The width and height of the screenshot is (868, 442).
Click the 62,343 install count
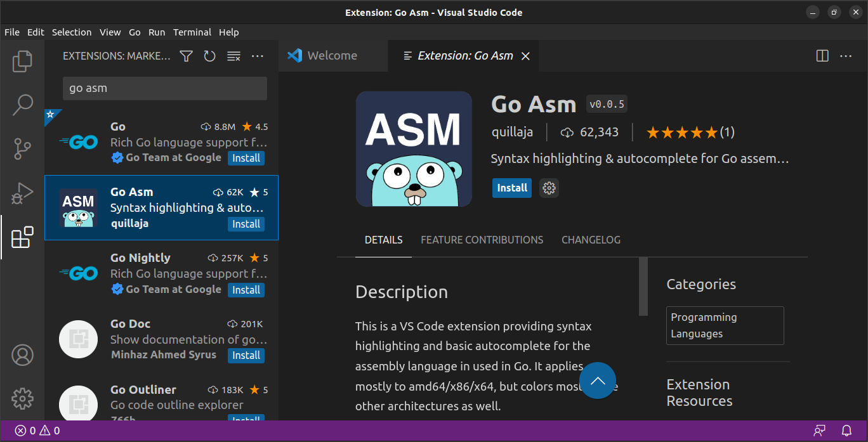tap(590, 132)
